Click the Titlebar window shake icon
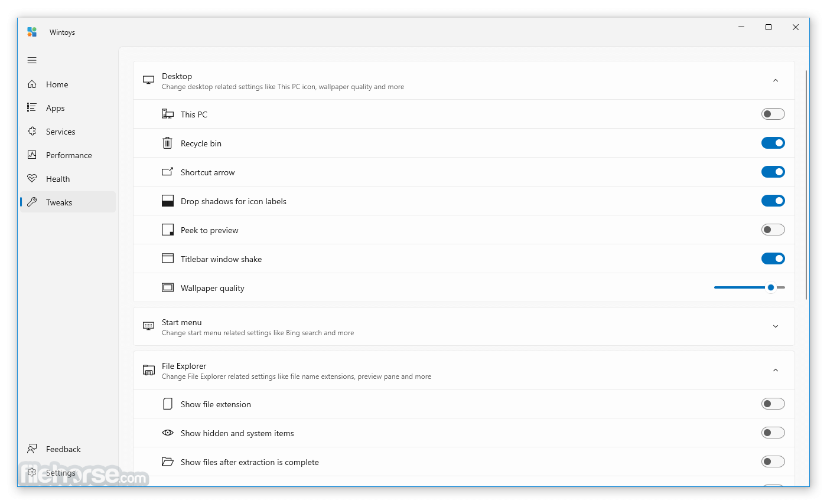Screen dimensions: 827x504 tap(168, 258)
